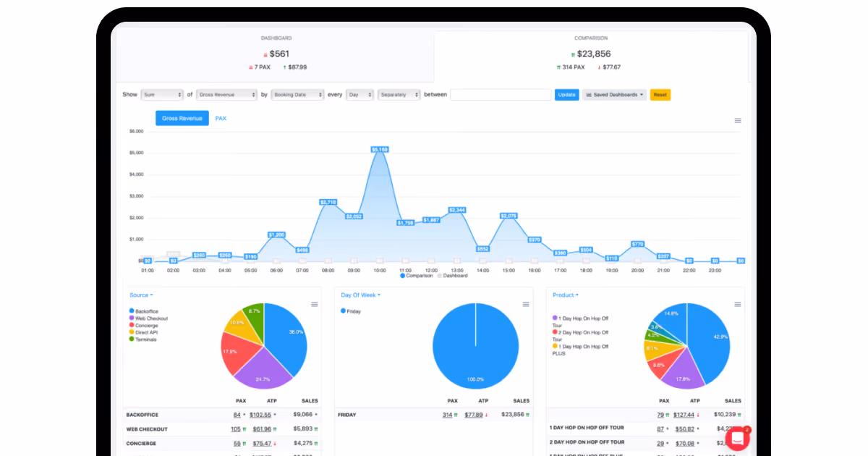Open the Day interval dropdown
This screenshot has height=456, width=868.
(360, 95)
